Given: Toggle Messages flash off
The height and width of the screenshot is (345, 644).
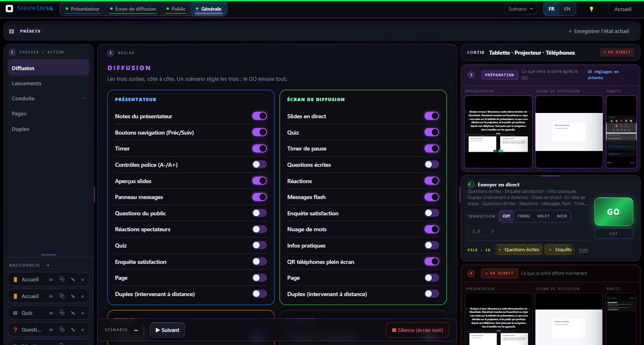Looking at the screenshot, I should (x=432, y=197).
